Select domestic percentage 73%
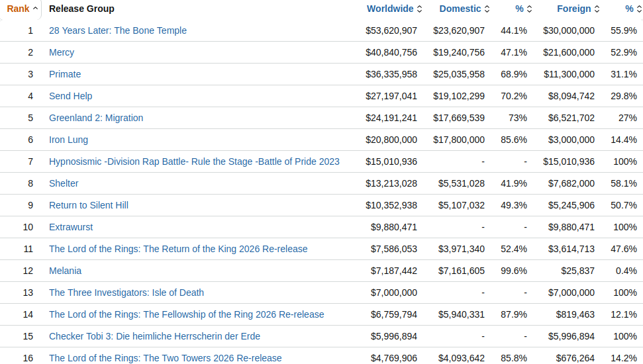 point(518,118)
